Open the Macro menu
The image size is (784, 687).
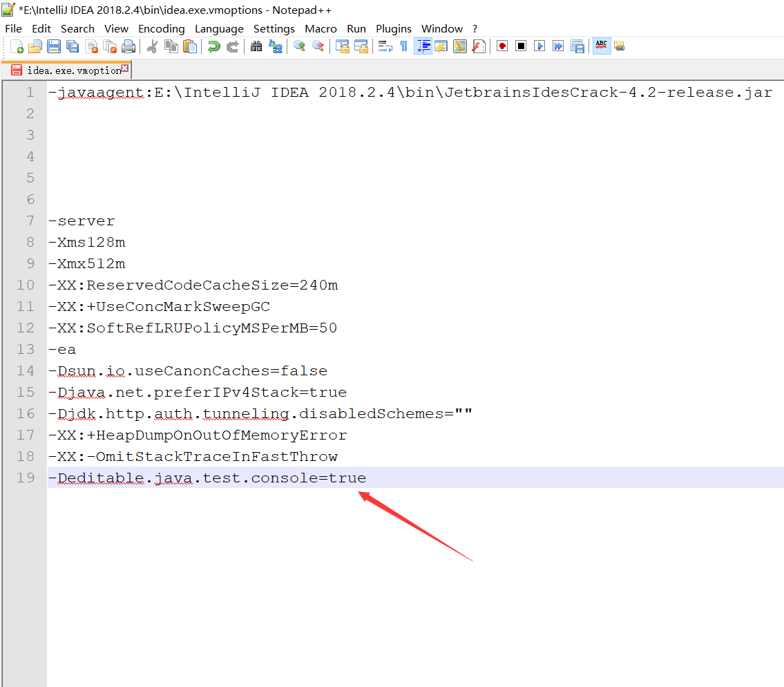coord(321,28)
